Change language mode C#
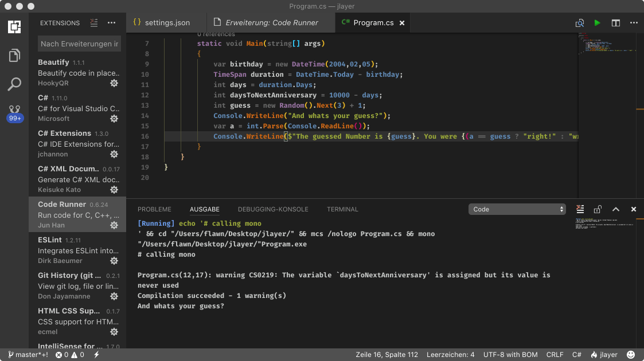 tap(577, 355)
